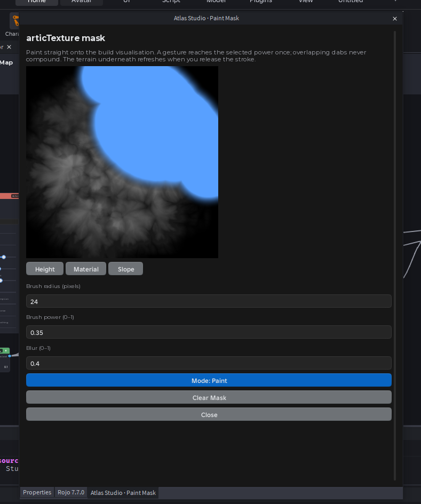
Task: Switch to the Properties tab
Action: (37, 492)
